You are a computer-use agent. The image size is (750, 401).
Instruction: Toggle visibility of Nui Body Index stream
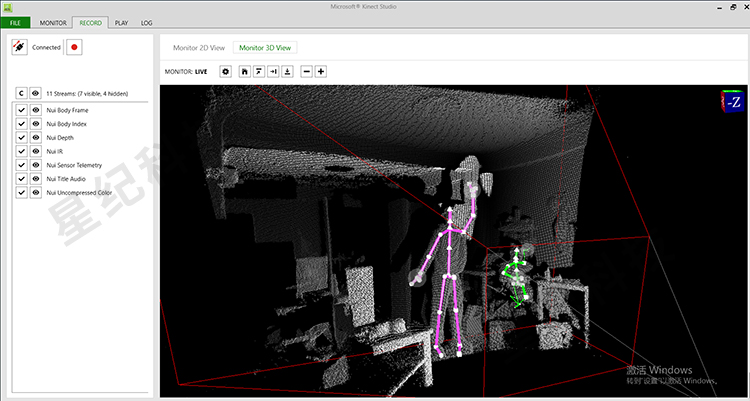tap(35, 124)
